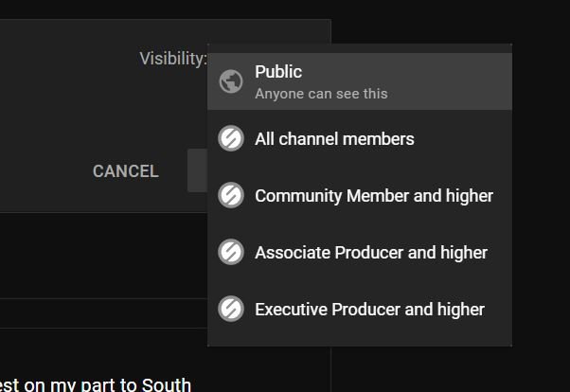Image resolution: width=570 pixels, height=392 pixels.
Task: Click the dropdown's top edge above Public
Action: pos(360,47)
